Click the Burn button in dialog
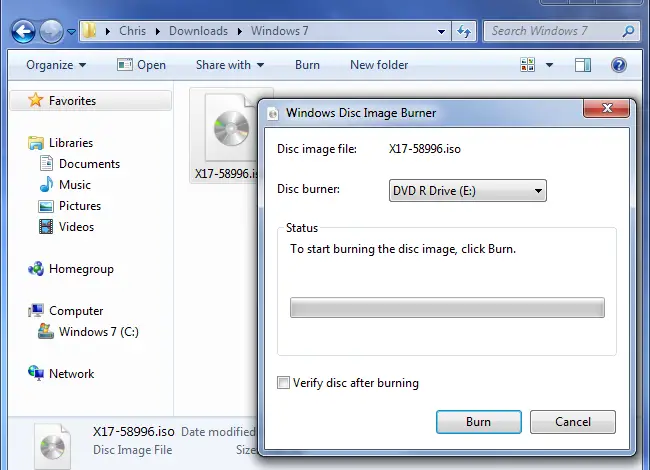Screen dimensions: 650x470 479,422
